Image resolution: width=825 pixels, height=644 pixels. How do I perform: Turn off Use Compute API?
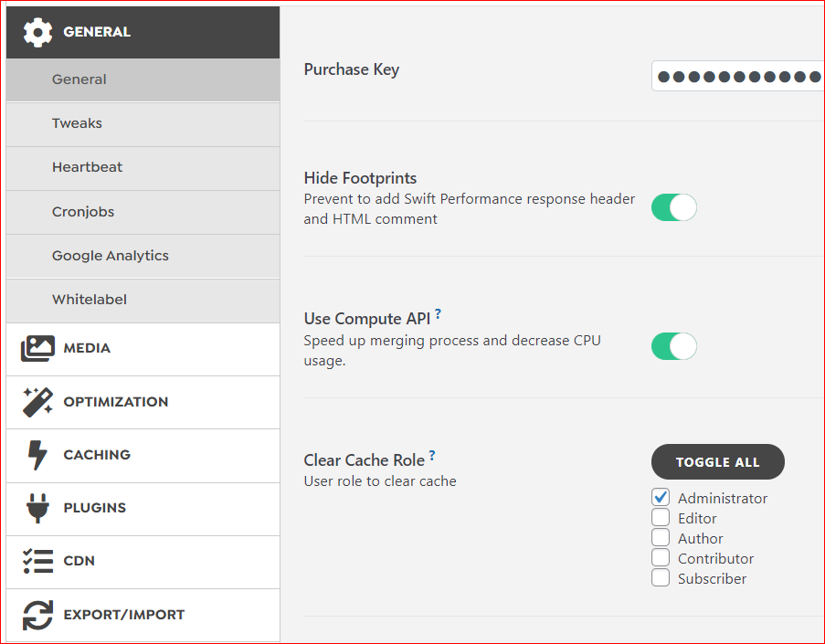[673, 346]
